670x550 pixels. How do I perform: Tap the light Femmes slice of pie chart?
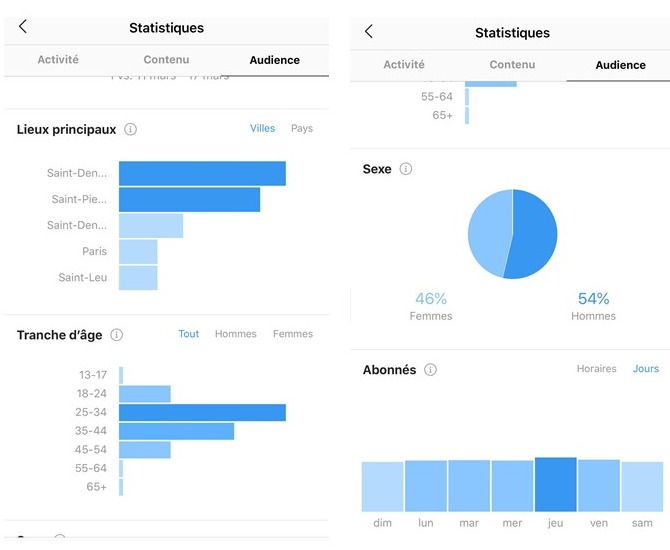tap(489, 233)
